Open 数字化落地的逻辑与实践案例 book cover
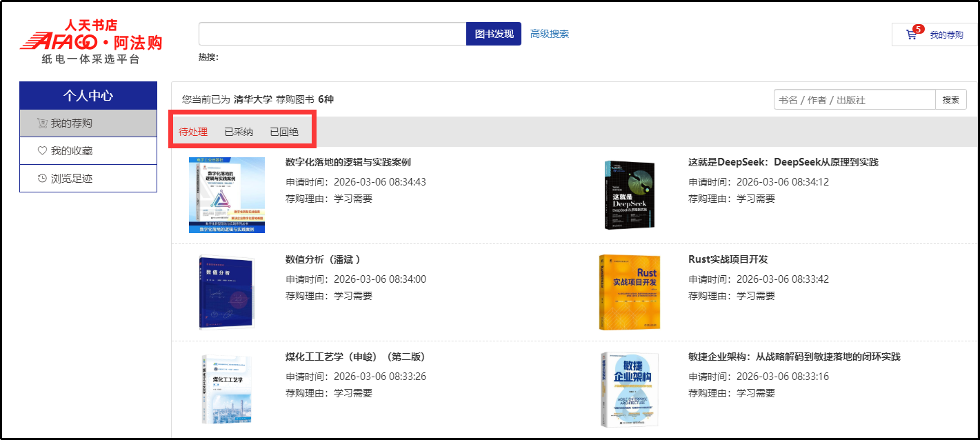Image resolution: width=980 pixels, height=440 pixels. (227, 194)
